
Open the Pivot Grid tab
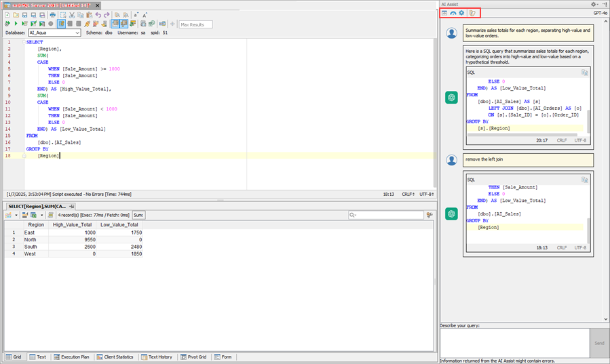pyautogui.click(x=196, y=357)
